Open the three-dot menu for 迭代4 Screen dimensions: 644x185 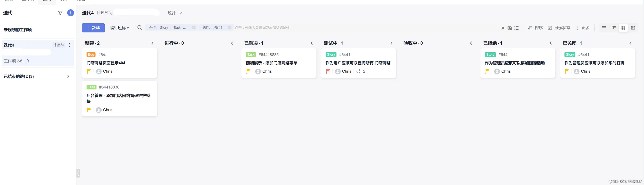(x=70, y=45)
